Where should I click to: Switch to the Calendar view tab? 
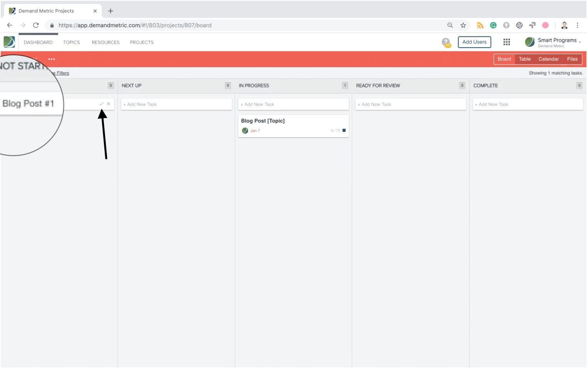(x=549, y=59)
